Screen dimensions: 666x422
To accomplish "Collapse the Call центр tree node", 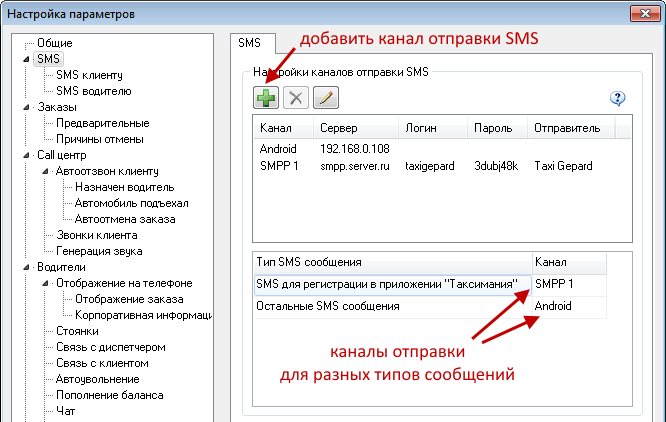I will [x=26, y=155].
